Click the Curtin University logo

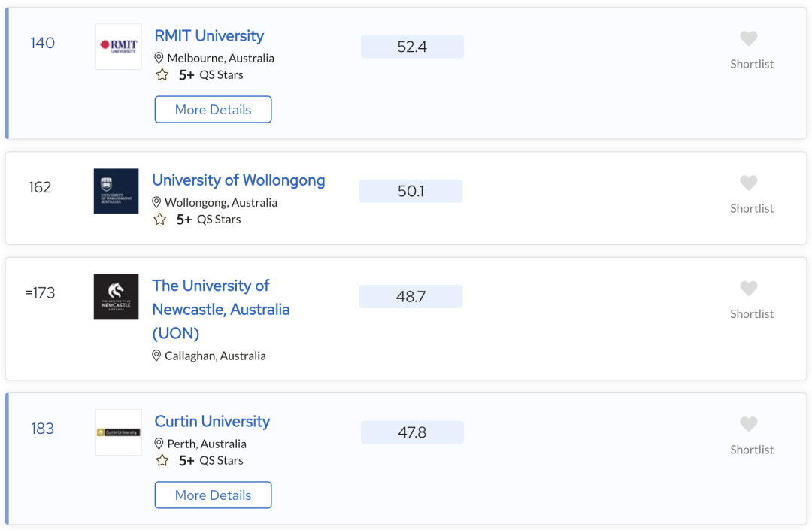tap(119, 432)
